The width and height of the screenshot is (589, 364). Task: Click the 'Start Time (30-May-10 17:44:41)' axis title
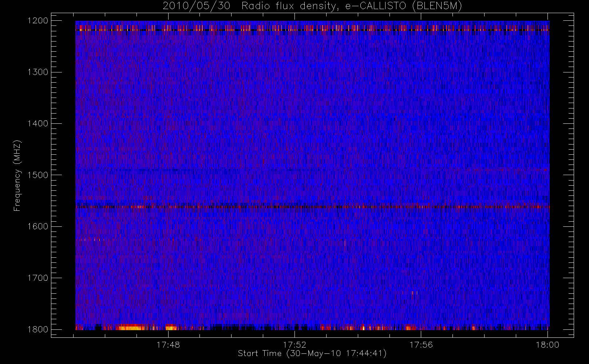(312, 353)
